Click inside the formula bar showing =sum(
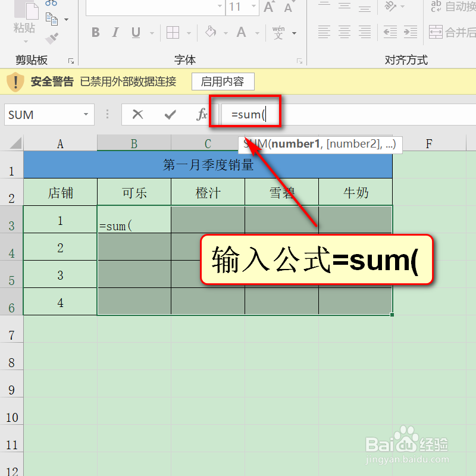Viewport: 476px width, 476px height. [x=250, y=113]
